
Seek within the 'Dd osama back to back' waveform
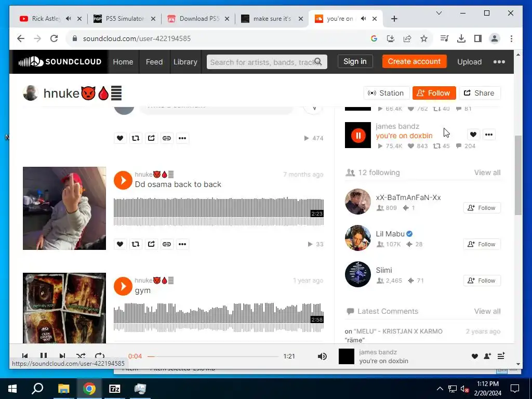point(219,211)
